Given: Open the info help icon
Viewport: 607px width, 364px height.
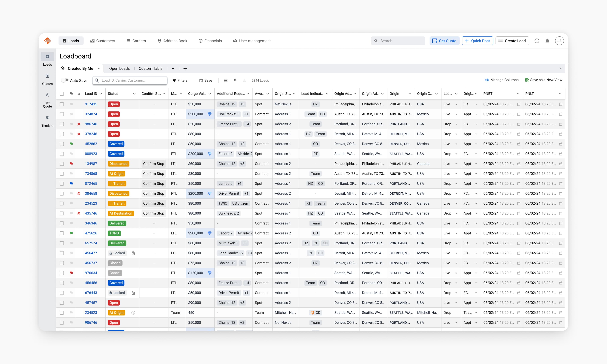Looking at the screenshot, I should tap(537, 41).
